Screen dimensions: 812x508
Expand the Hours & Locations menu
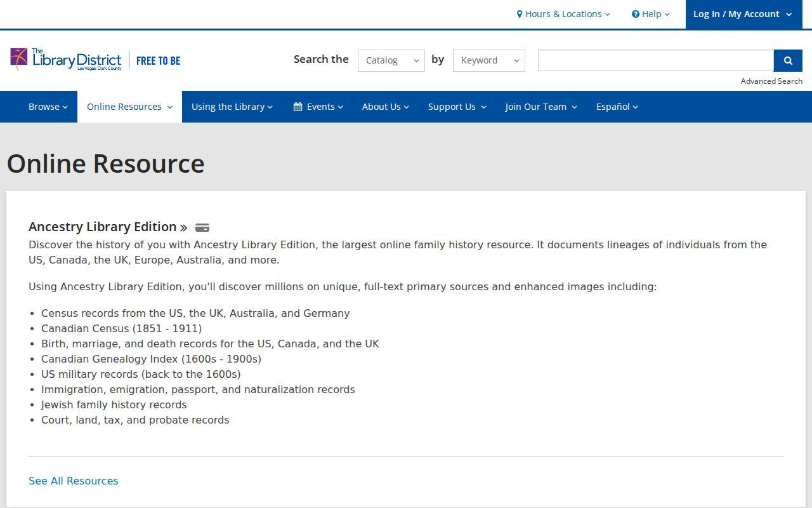point(563,14)
